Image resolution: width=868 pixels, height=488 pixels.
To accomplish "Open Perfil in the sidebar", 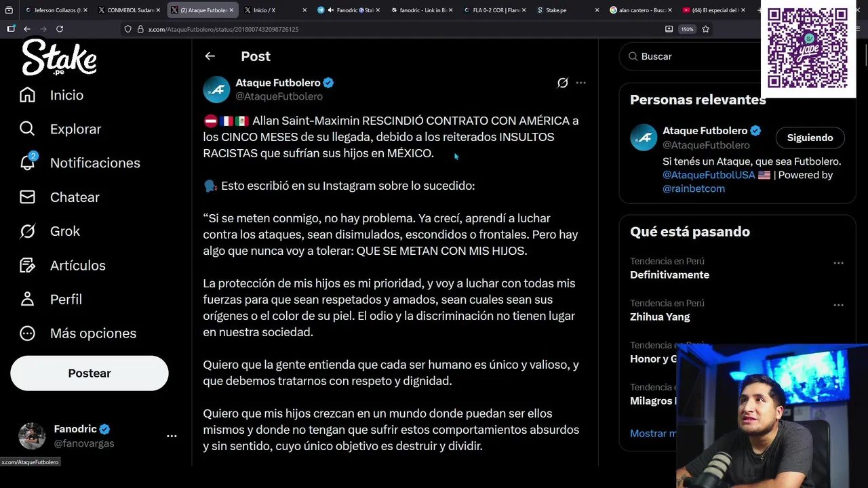I will pyautogui.click(x=66, y=299).
